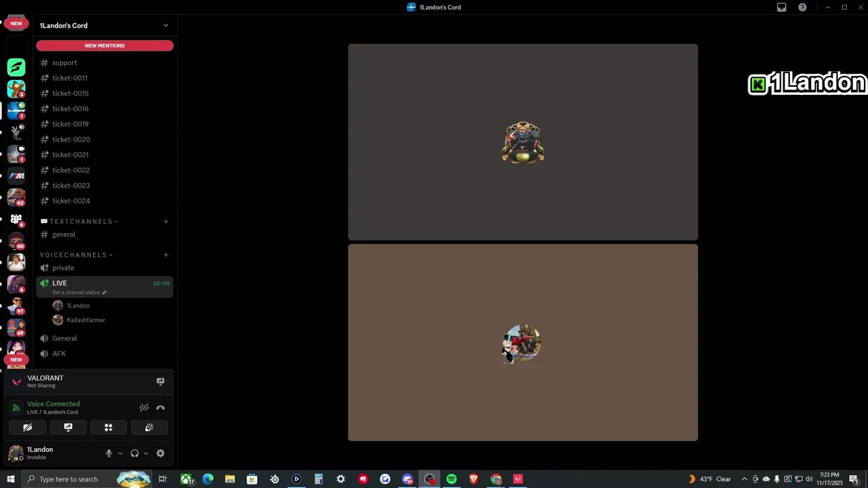The image size is (868, 488).
Task: Click Share Your Screen button in voice panel
Action: click(68, 428)
